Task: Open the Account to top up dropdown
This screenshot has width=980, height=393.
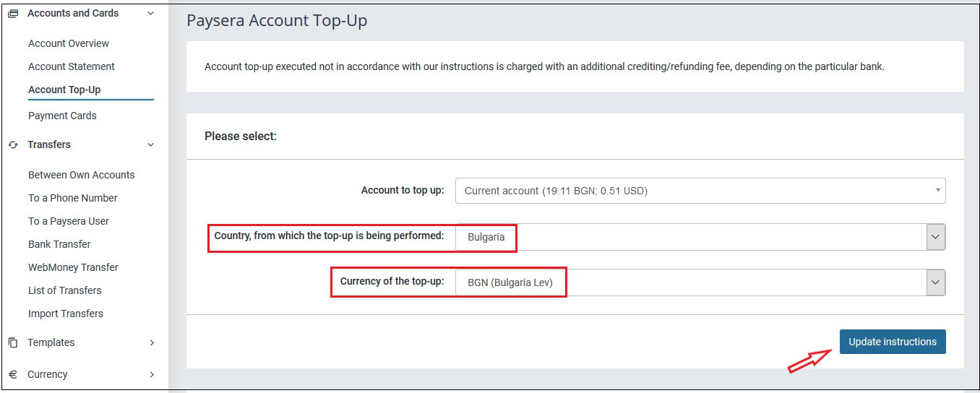Action: [x=700, y=191]
